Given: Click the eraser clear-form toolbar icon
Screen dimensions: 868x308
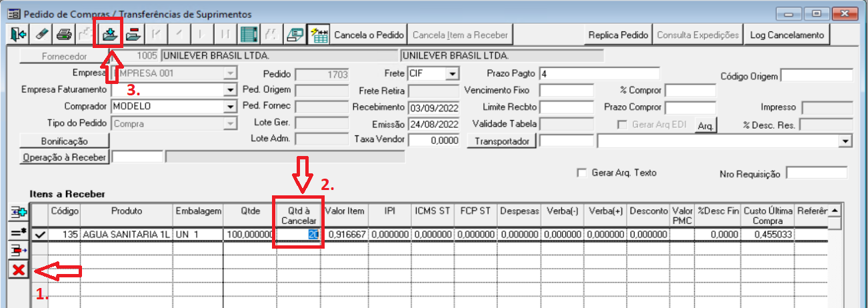Looking at the screenshot, I should [x=41, y=34].
